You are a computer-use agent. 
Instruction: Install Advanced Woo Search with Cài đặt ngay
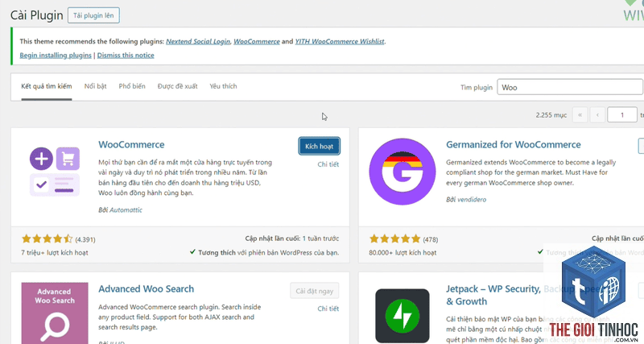314,291
